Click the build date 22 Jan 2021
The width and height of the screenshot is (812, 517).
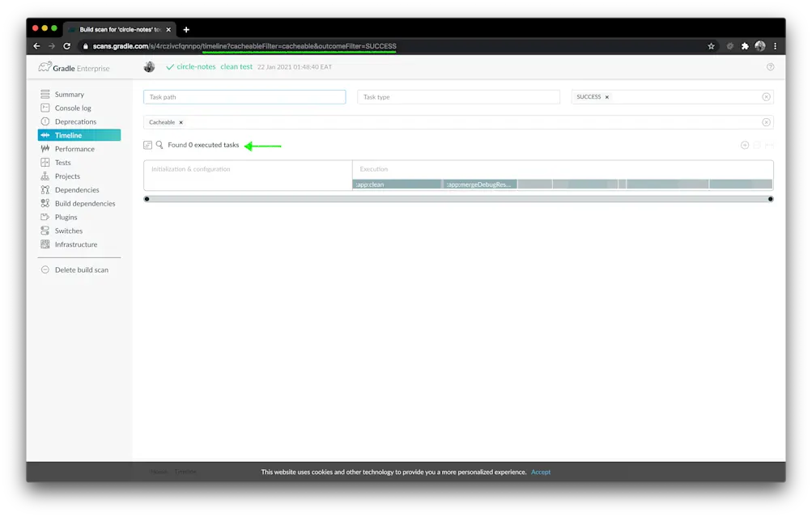pyautogui.click(x=294, y=67)
